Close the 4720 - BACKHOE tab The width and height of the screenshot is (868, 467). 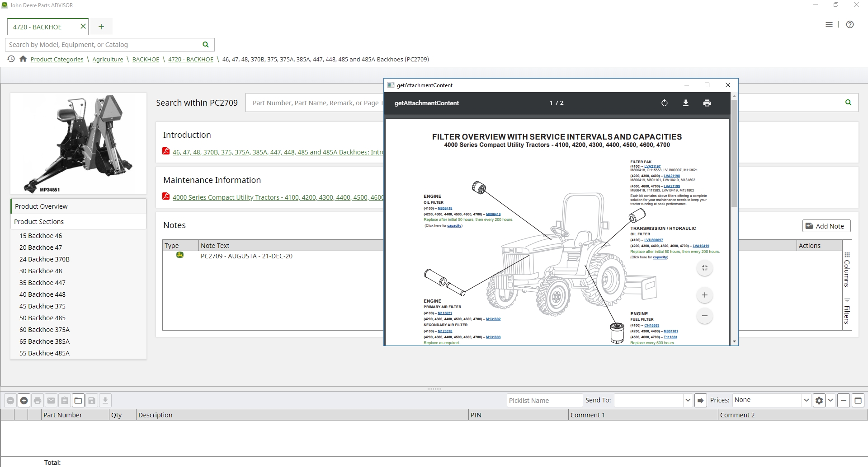83,27
